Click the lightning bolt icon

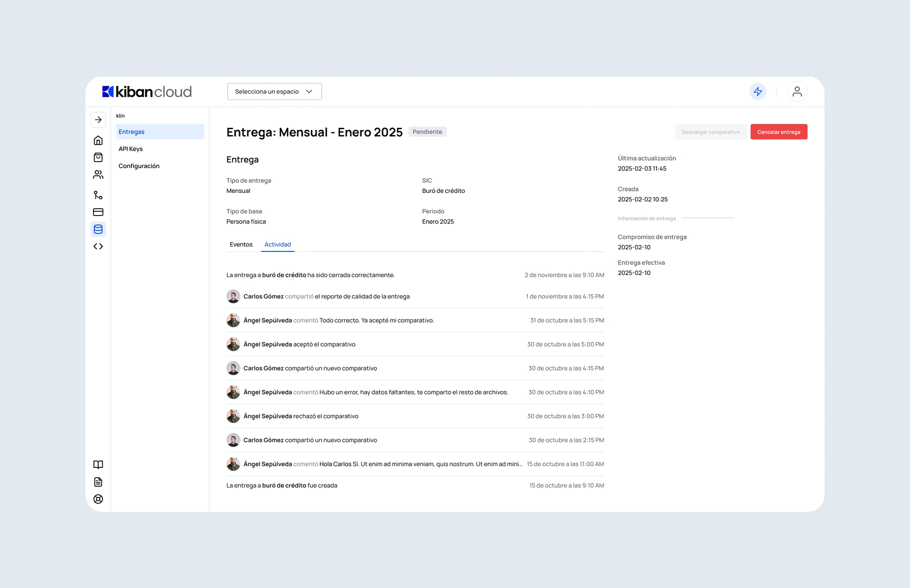click(x=758, y=92)
